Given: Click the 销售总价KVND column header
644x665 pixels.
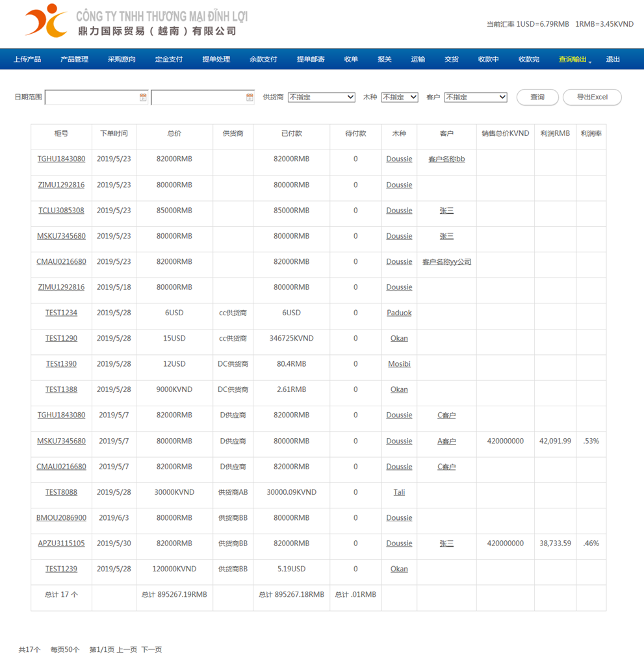Looking at the screenshot, I should [x=506, y=133].
